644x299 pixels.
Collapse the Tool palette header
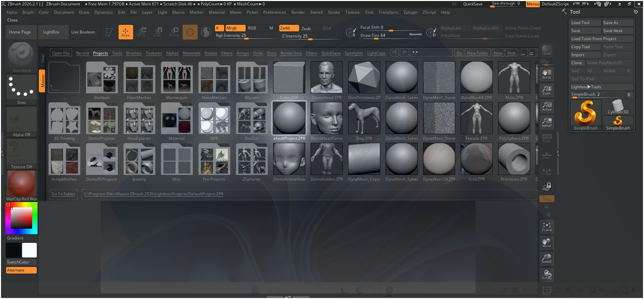575,12
